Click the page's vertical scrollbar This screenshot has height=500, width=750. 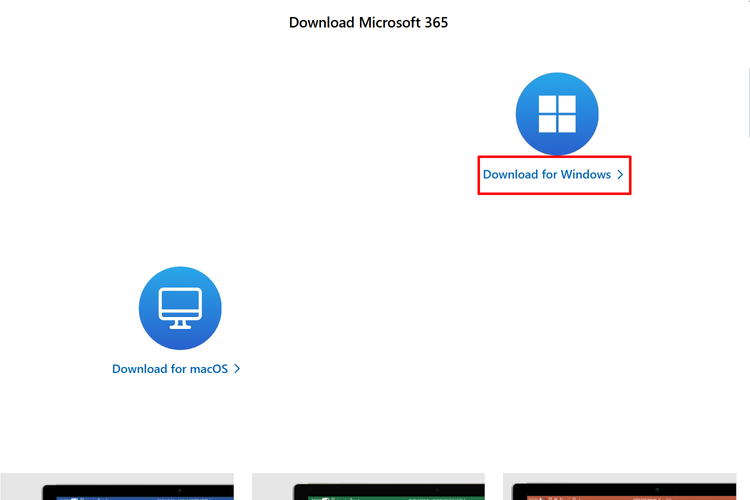click(x=748, y=103)
